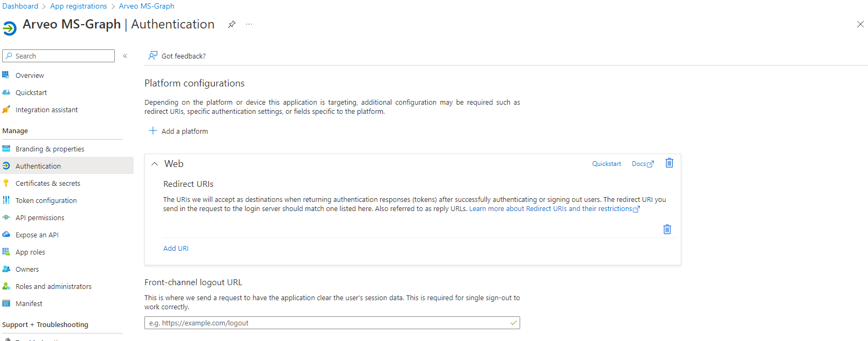
Task: Select Expose an API
Action: click(37, 235)
